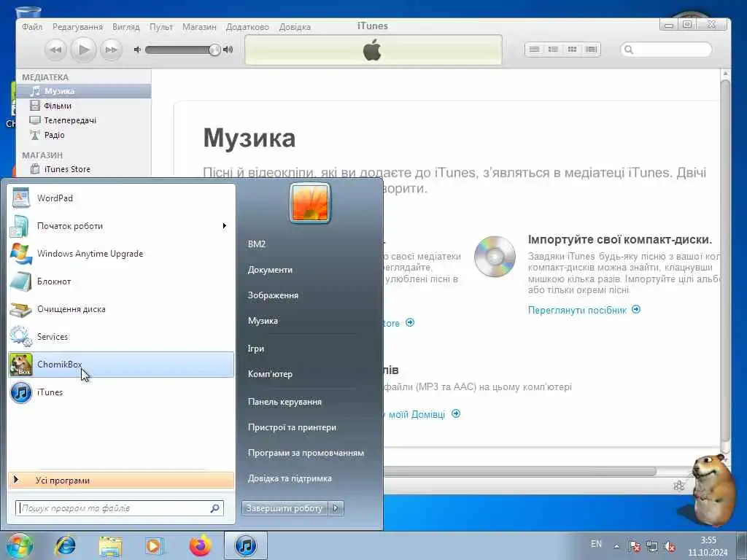The image size is (747, 560).
Task: Open Блокнот from the Start menu
Action: (121, 281)
